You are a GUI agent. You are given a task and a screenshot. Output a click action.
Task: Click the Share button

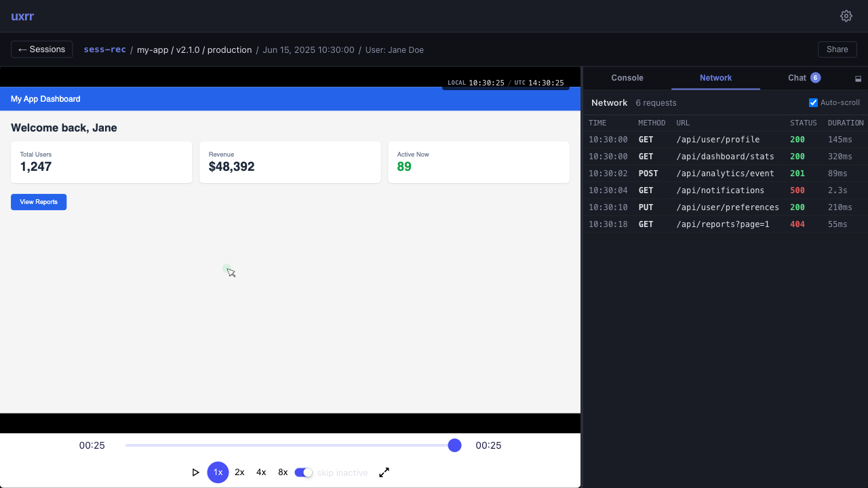coord(837,49)
